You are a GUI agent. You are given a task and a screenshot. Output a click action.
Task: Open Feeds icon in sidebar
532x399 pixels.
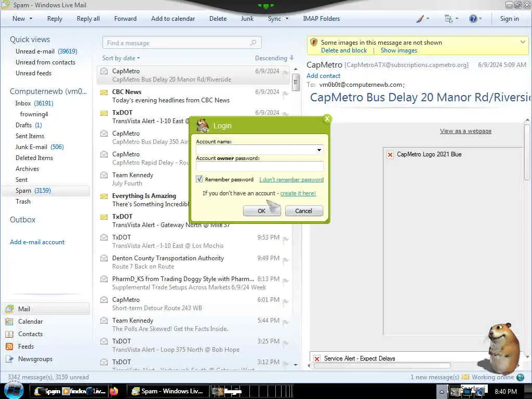click(9, 347)
